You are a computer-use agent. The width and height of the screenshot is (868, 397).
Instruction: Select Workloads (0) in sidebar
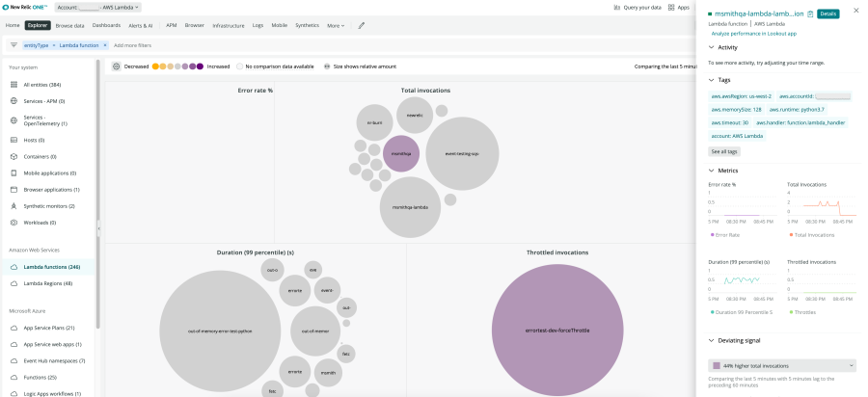(40, 223)
